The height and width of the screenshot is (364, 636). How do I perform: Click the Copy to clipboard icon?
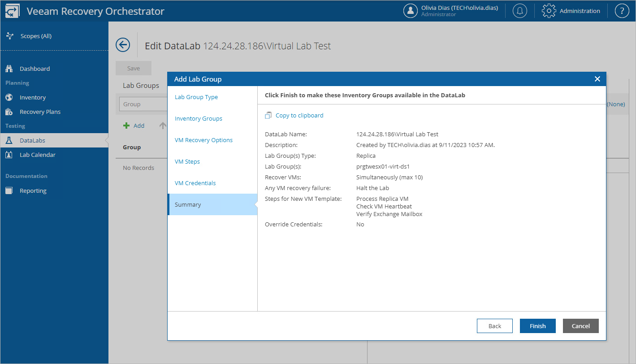click(x=268, y=116)
